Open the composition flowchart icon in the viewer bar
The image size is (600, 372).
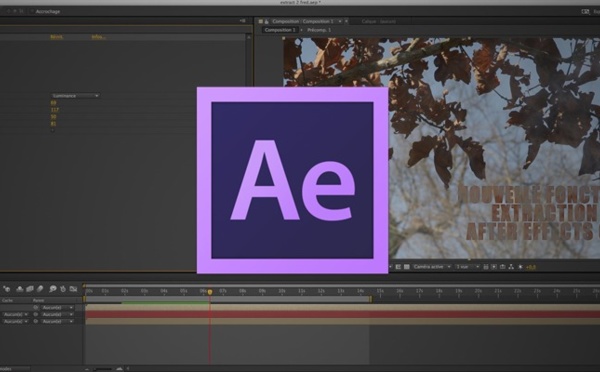point(511,267)
